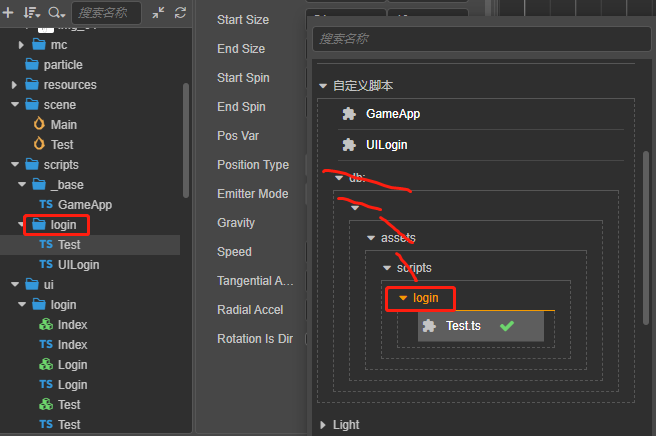Select the Login TypeScript file
This screenshot has width=656, height=436.
pos(63,385)
